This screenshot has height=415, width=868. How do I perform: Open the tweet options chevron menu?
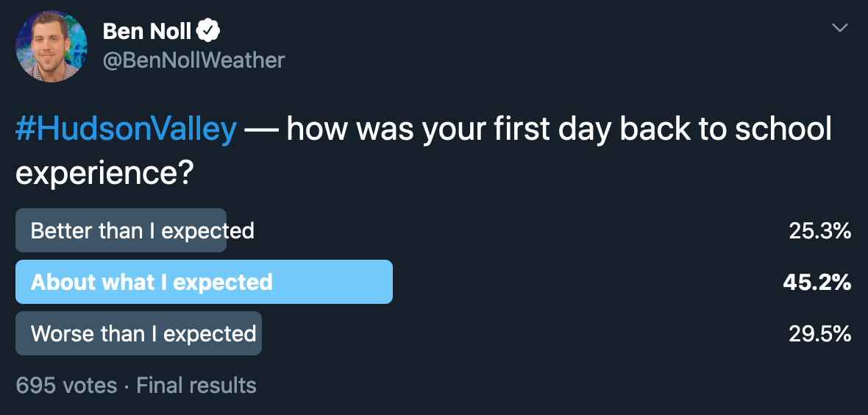[x=840, y=28]
